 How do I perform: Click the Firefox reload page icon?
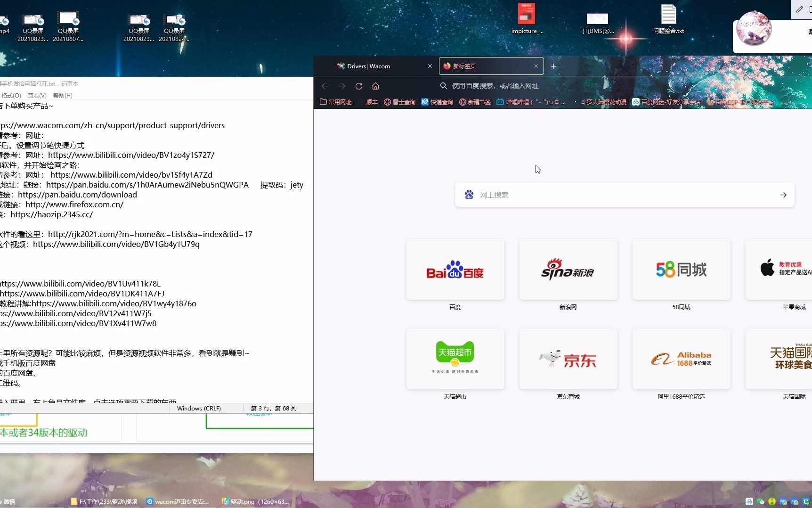[359, 86]
